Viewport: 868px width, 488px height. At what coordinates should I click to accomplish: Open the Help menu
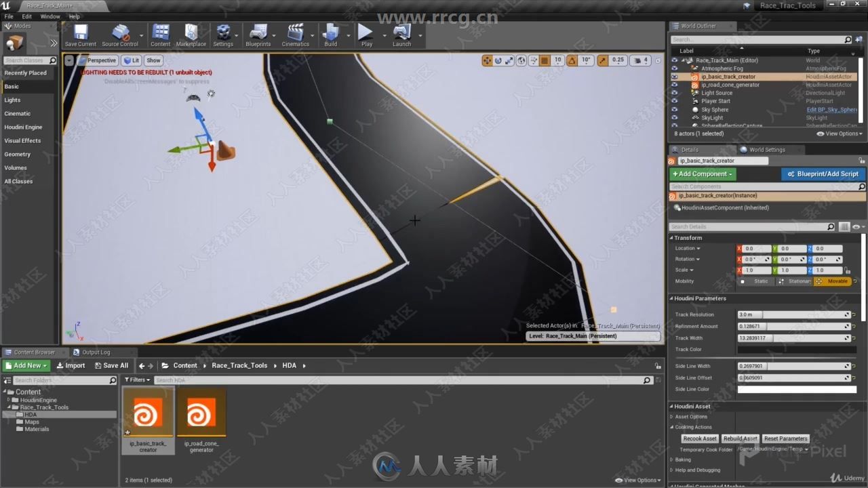coord(75,16)
